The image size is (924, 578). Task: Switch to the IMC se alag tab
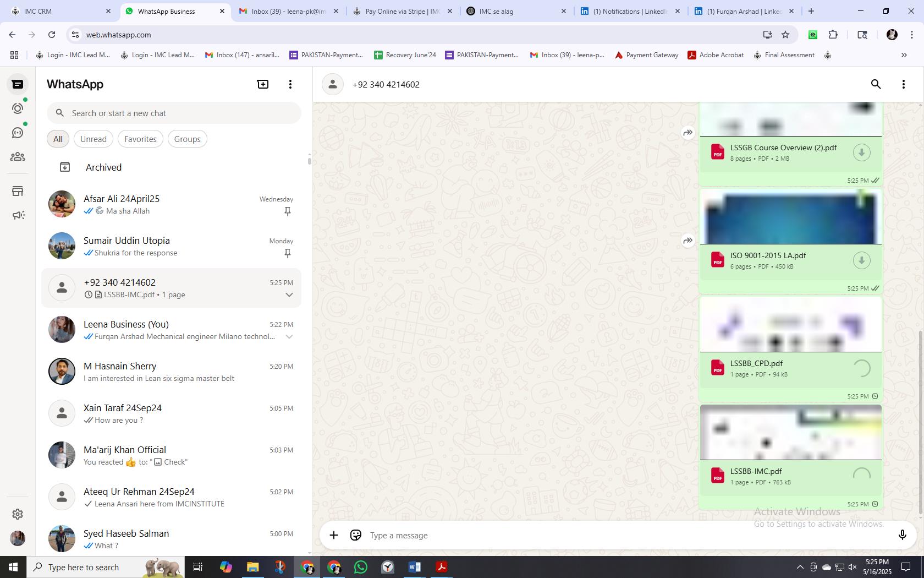pyautogui.click(x=516, y=11)
